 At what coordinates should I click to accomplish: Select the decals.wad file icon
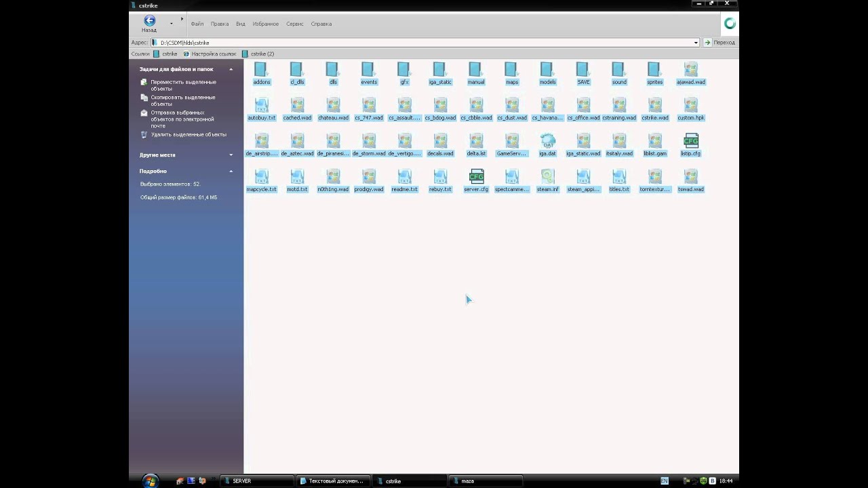tap(440, 140)
